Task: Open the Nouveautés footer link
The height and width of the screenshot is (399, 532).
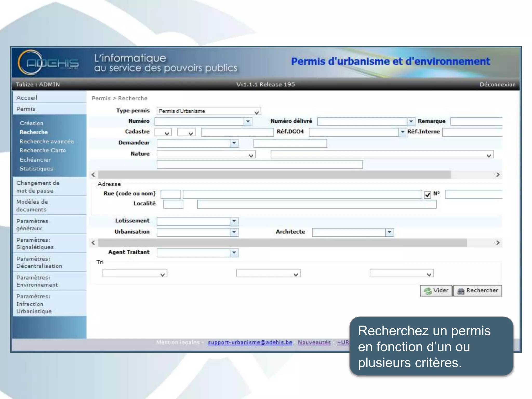Action: click(314, 342)
